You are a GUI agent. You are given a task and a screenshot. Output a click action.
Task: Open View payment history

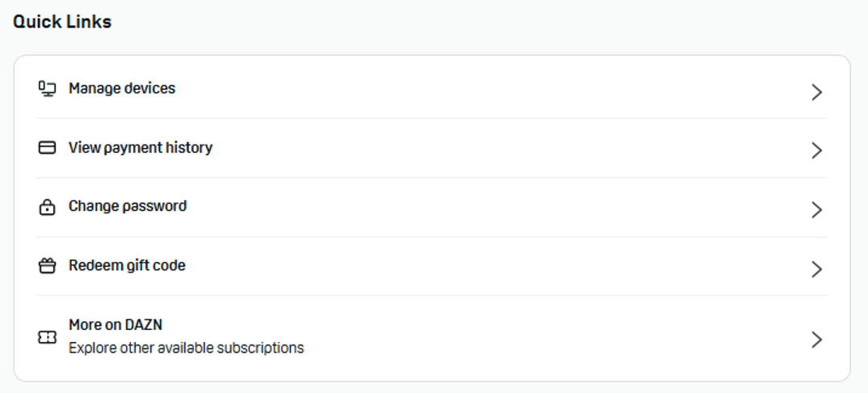(x=141, y=148)
